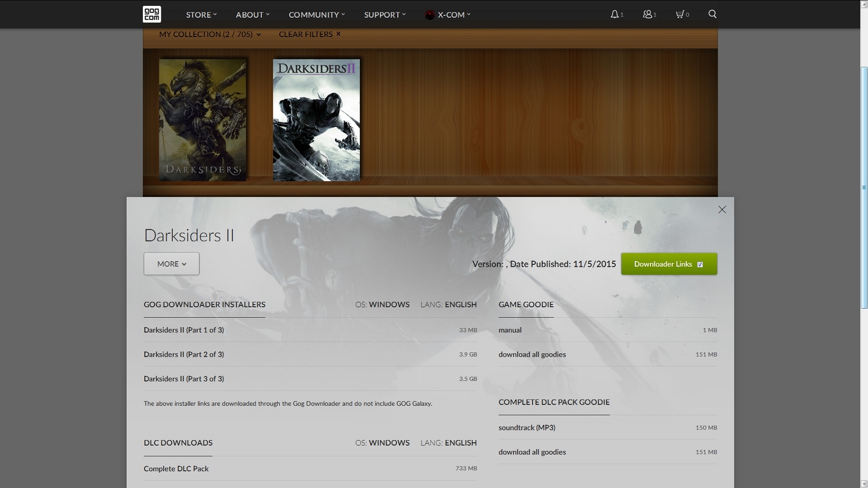Image resolution: width=868 pixels, height=488 pixels.
Task: Open the X-COM account menu
Action: tap(447, 15)
